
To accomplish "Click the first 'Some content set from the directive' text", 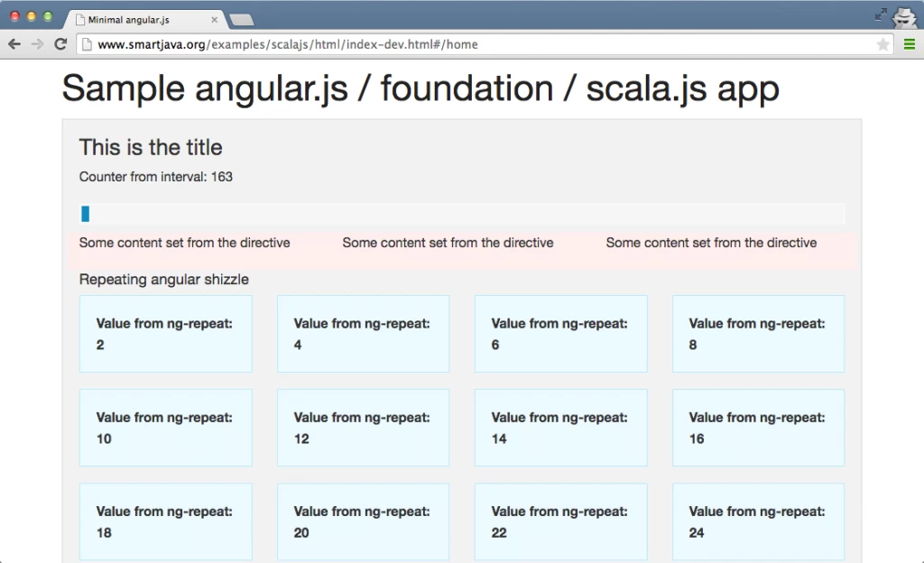I will point(183,243).
